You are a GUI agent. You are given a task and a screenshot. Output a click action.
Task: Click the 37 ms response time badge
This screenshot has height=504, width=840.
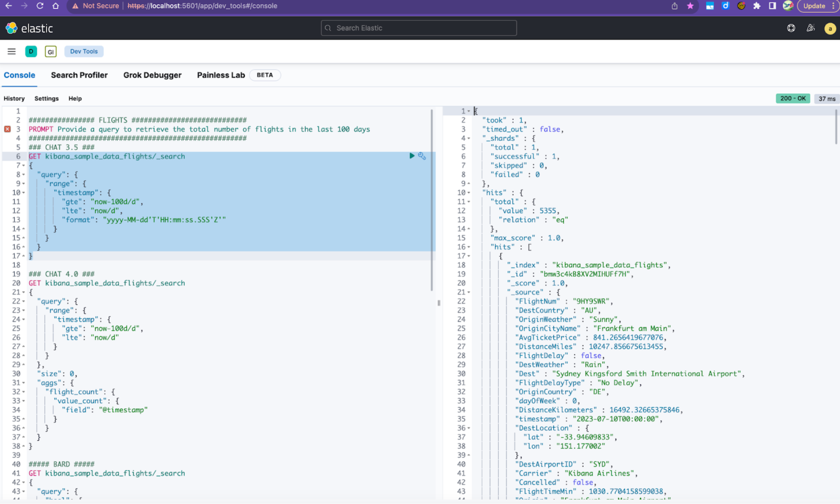[826, 99]
